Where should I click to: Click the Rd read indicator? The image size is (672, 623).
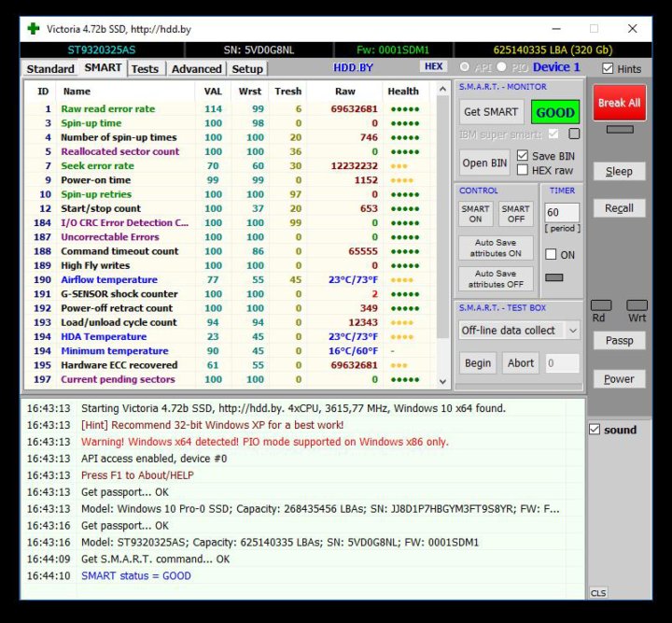tap(602, 305)
